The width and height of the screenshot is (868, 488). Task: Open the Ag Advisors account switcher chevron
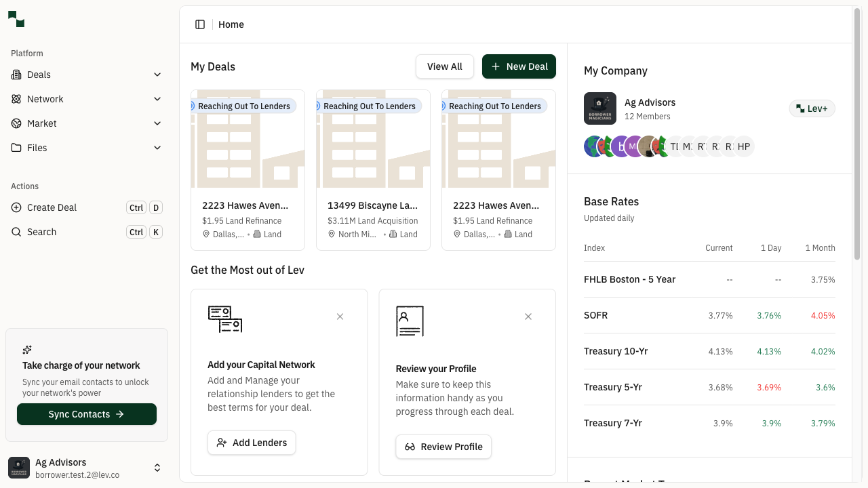click(x=157, y=468)
